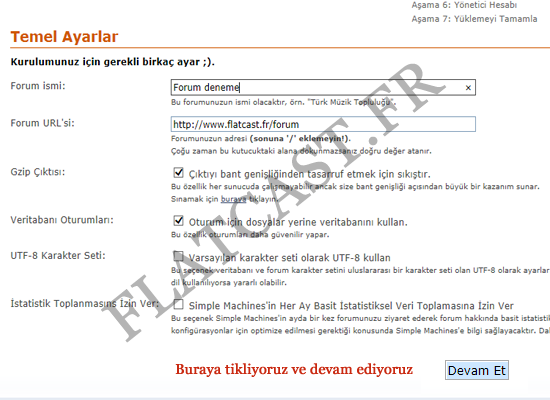Click the Forum URL'si input field
Image resolution: width=550 pixels, height=400 pixels.
pyautogui.click(x=323, y=124)
